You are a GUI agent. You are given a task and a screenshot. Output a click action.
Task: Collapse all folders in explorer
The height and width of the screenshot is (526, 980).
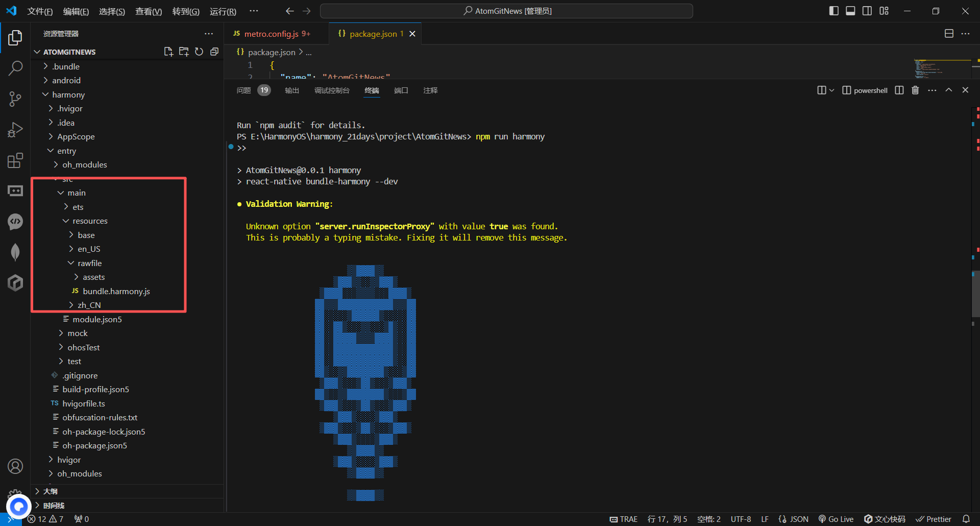(214, 52)
